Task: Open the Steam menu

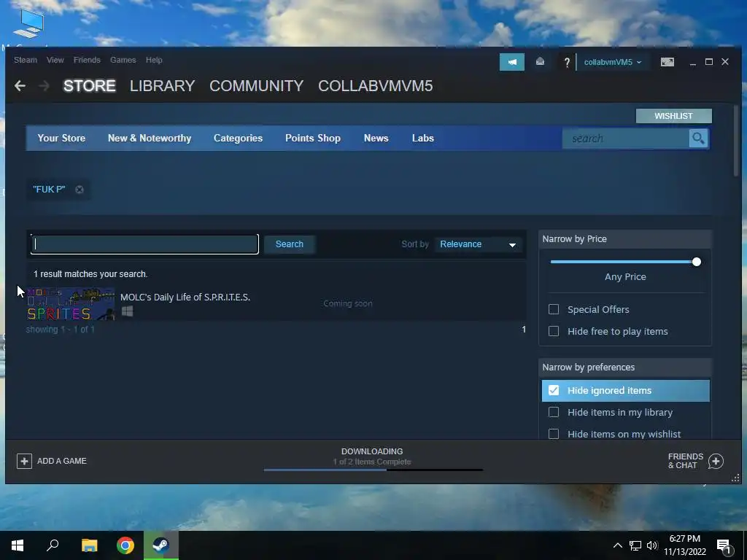Action: click(x=26, y=60)
